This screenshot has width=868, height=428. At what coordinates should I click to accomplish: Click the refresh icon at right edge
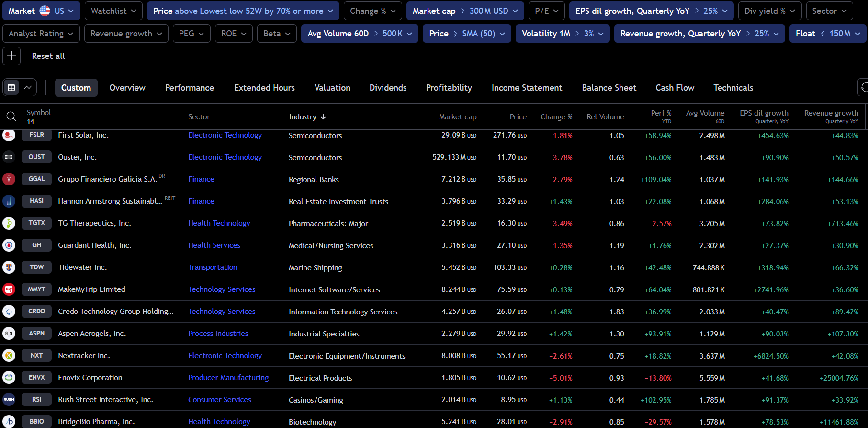coord(863,88)
